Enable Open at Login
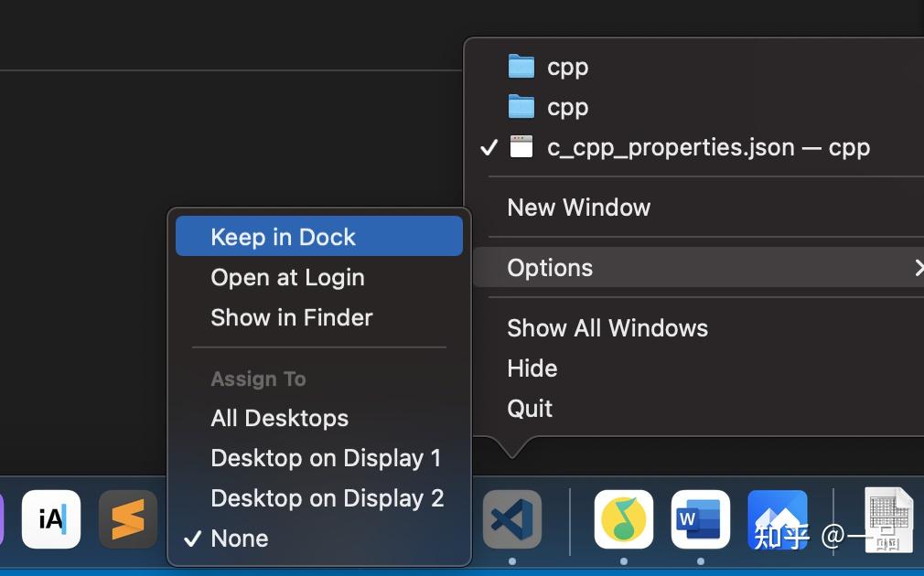924x576 pixels. click(287, 277)
